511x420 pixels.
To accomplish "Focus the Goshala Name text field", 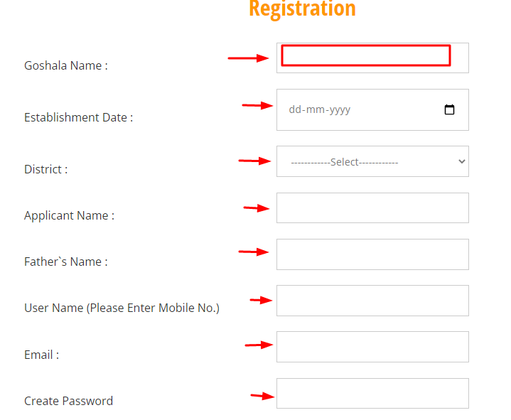I will tap(372, 58).
